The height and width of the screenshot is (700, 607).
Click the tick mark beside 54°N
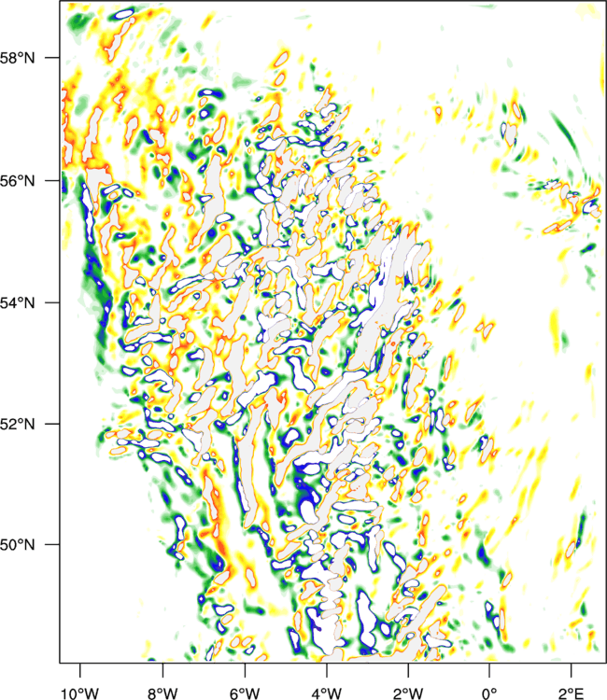(52, 302)
